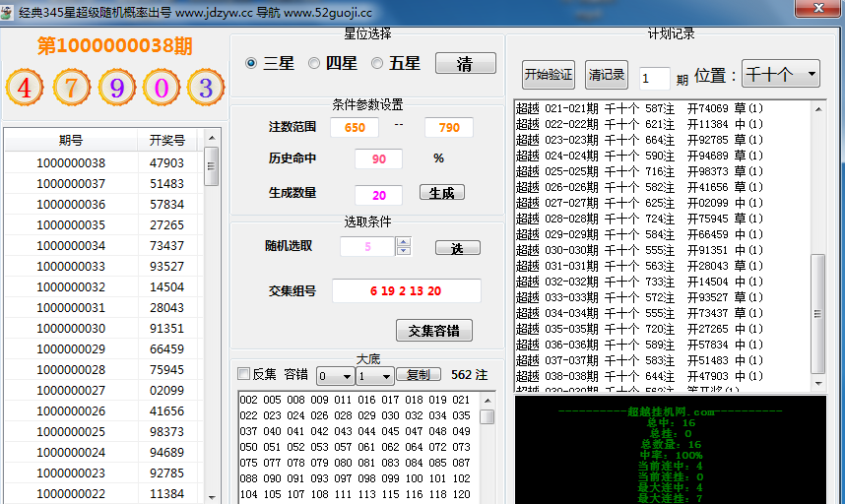The image size is (845, 504).
Task: Click plan record 025-025期 line
Action: click(x=640, y=171)
